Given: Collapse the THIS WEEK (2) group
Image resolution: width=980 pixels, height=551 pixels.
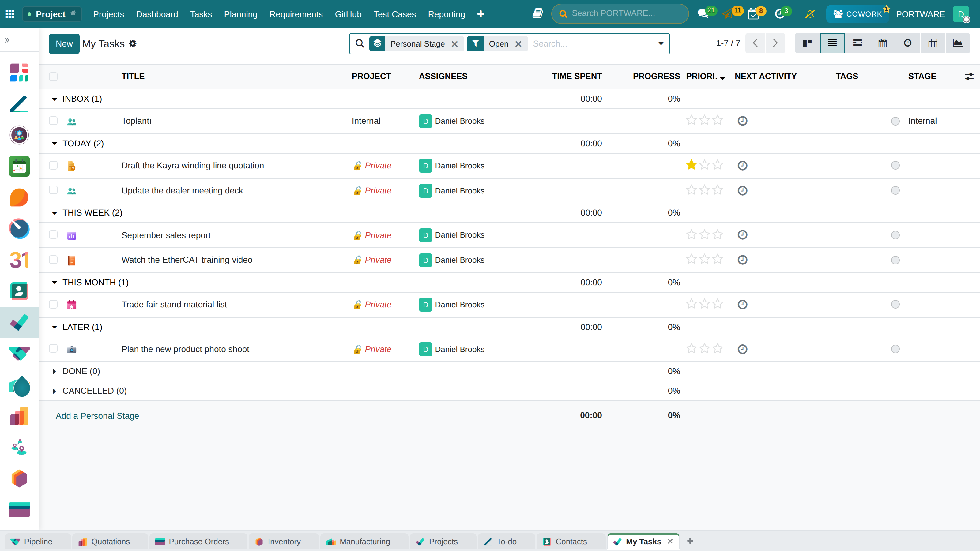Looking at the screenshot, I should 55,213.
